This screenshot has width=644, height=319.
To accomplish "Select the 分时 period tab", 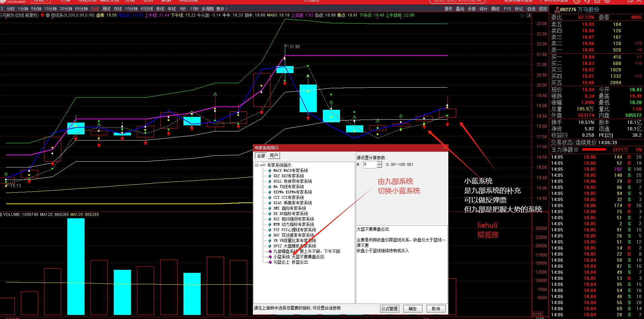I will click(x=11, y=9).
